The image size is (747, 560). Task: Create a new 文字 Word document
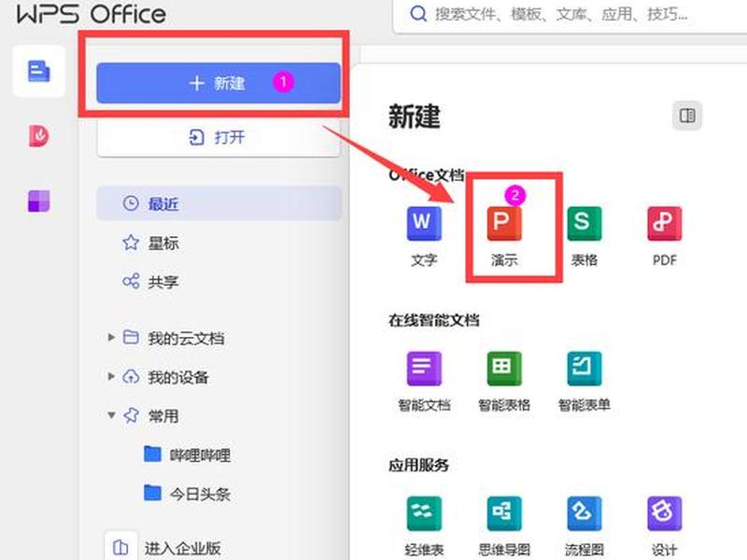[x=424, y=236]
